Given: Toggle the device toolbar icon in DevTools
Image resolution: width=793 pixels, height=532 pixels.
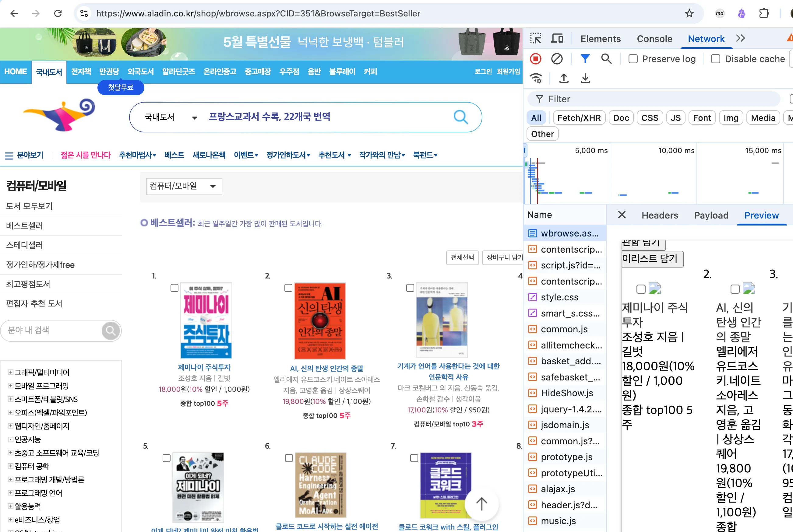Looking at the screenshot, I should point(557,39).
